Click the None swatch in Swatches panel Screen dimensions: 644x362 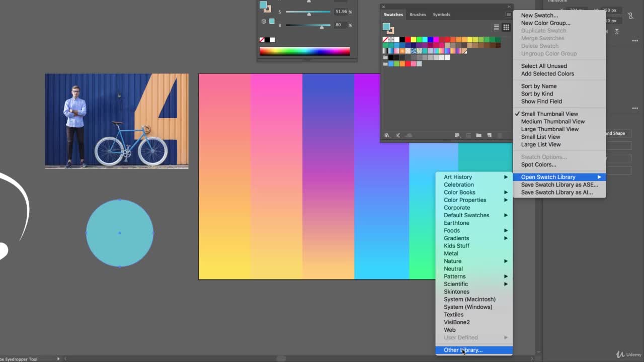click(385, 40)
